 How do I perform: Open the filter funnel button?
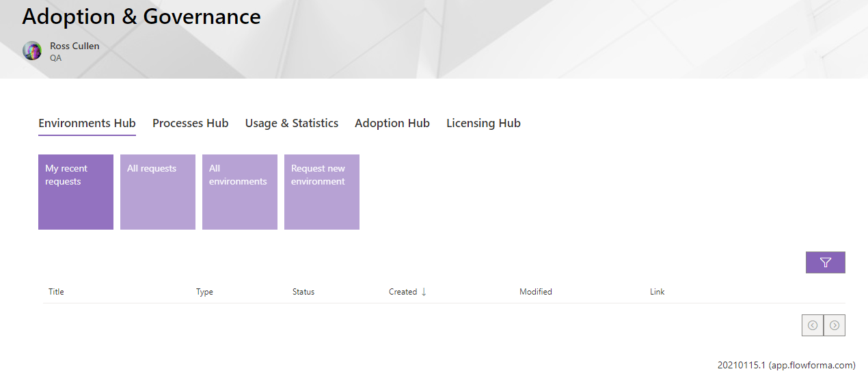point(825,262)
